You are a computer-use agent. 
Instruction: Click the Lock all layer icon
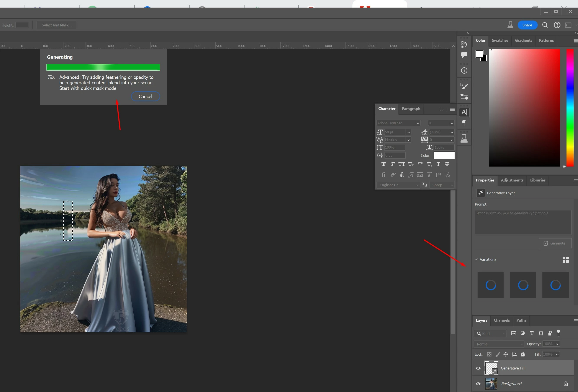point(522,354)
